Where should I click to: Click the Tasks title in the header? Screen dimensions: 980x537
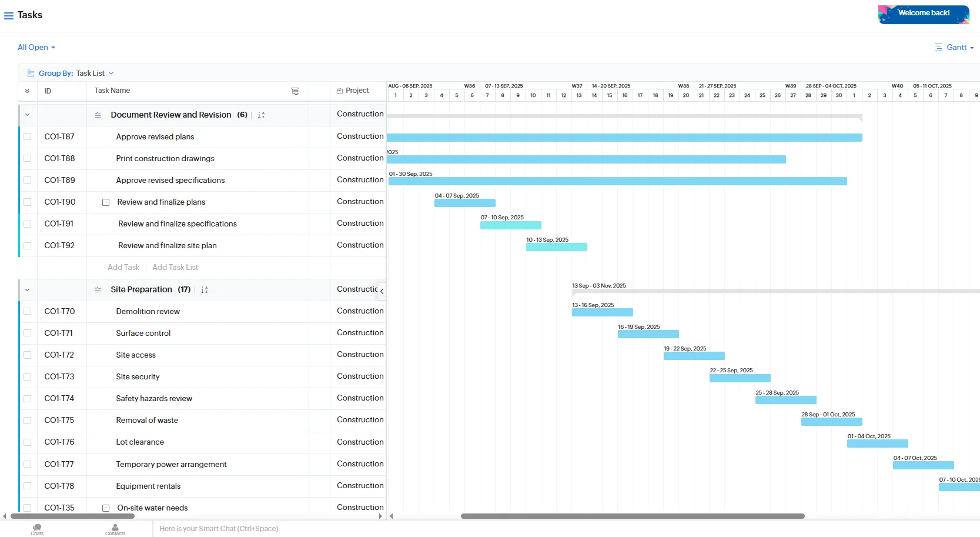coord(30,15)
